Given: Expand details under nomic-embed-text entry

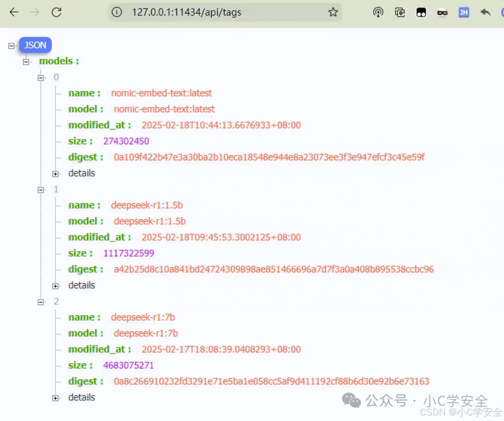Looking at the screenshot, I should pos(55,174).
